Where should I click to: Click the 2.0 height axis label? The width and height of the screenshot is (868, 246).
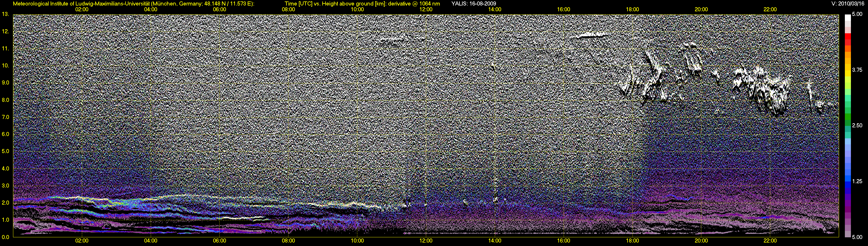tap(5, 203)
